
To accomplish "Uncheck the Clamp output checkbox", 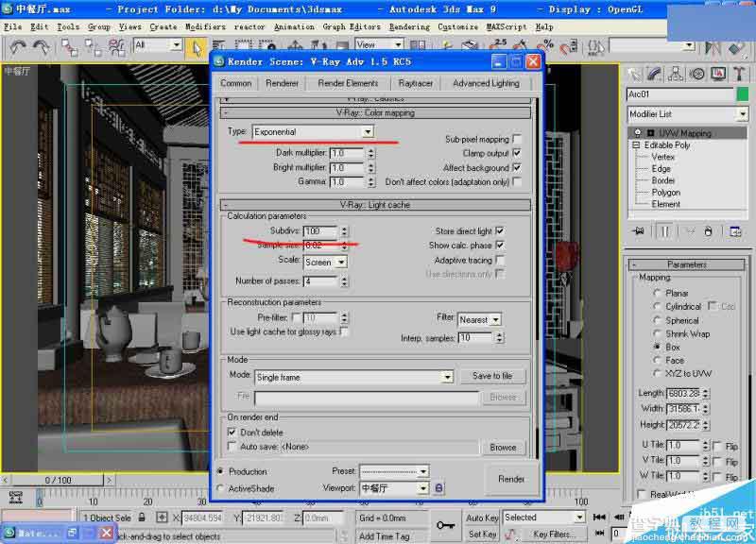I will [517, 153].
